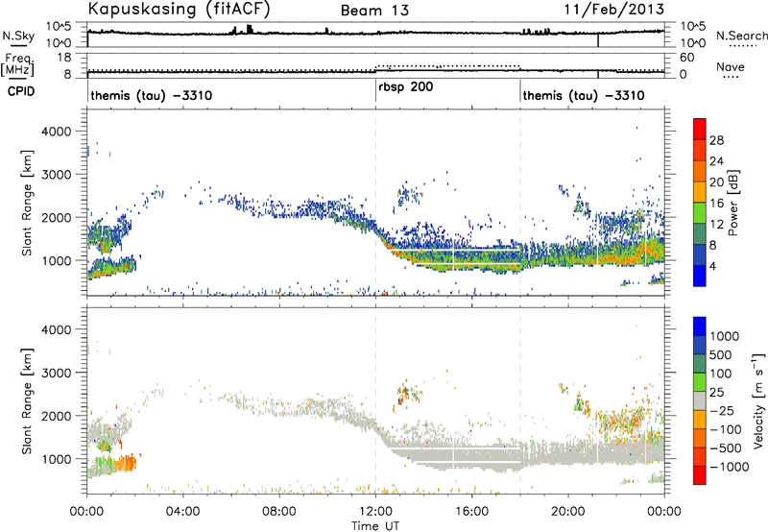Viewport: 768px width, 532px height.
Task: Pick the red bottom Velocity colorbar segment
Action: coord(700,475)
